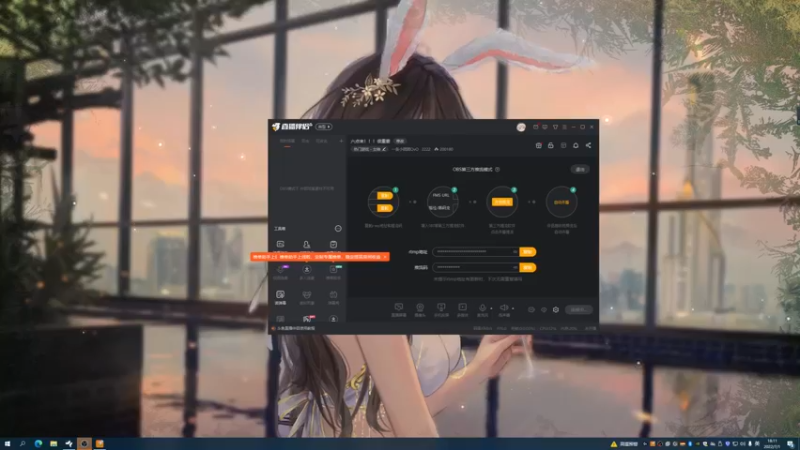800x450 pixels.
Task: Click the stream key field
Action: click(476, 267)
